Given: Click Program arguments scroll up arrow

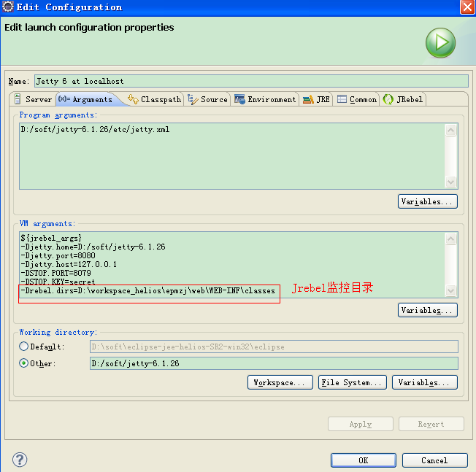Looking at the screenshot, I should pyautogui.click(x=450, y=131).
